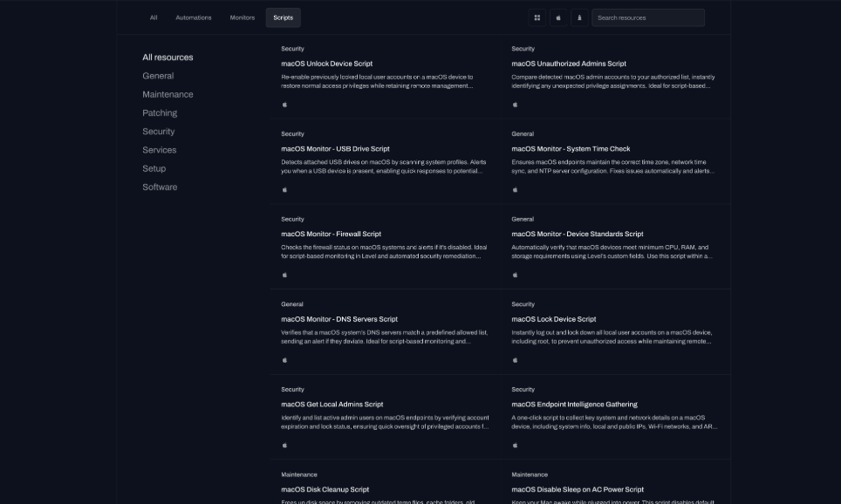Viewport: 841px width, 504px height.
Task: Open macOS Endpoint Intelligence Gathering
Action: 574,405
